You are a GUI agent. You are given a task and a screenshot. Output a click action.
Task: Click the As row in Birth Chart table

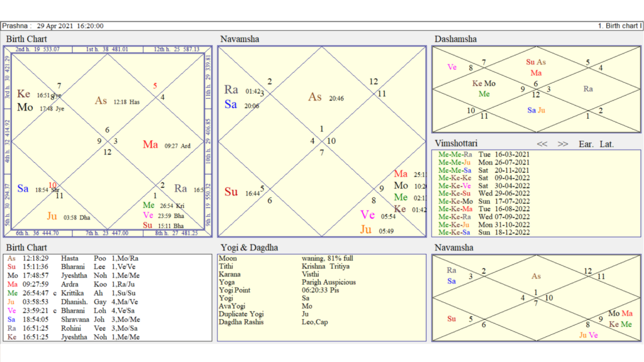pyautogui.click(x=73, y=258)
